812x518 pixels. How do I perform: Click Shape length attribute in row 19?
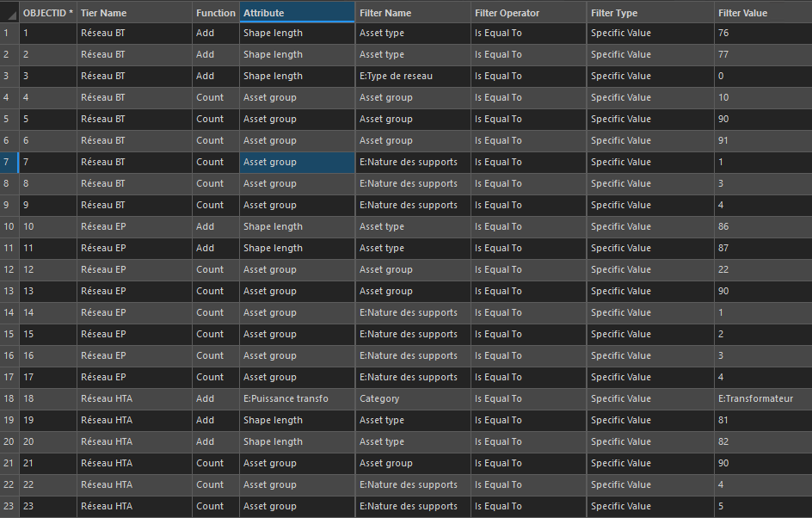298,420
